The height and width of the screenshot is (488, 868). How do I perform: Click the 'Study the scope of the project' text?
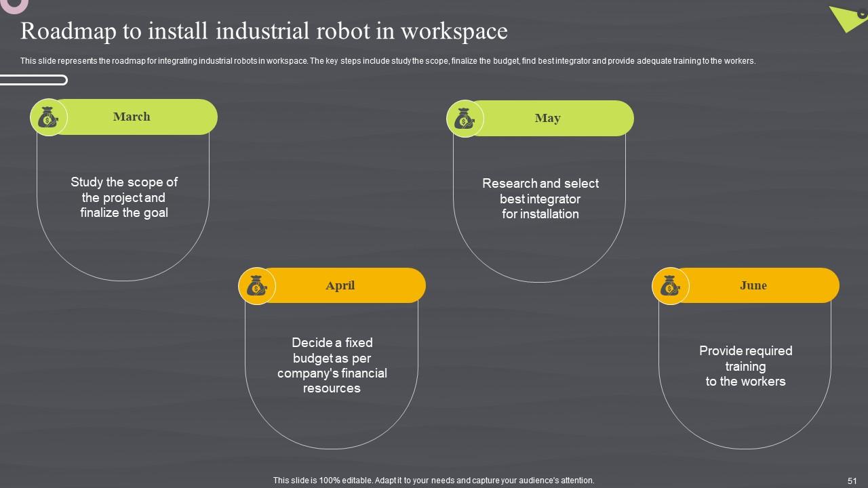coord(124,197)
